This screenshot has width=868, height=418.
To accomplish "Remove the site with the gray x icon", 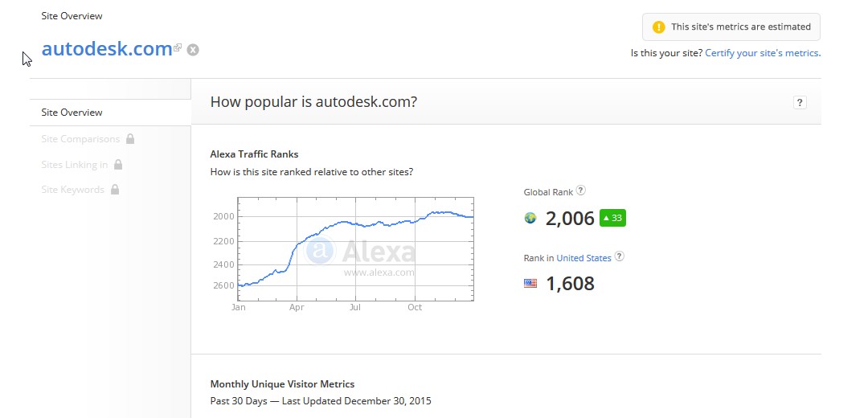I will coord(193,50).
